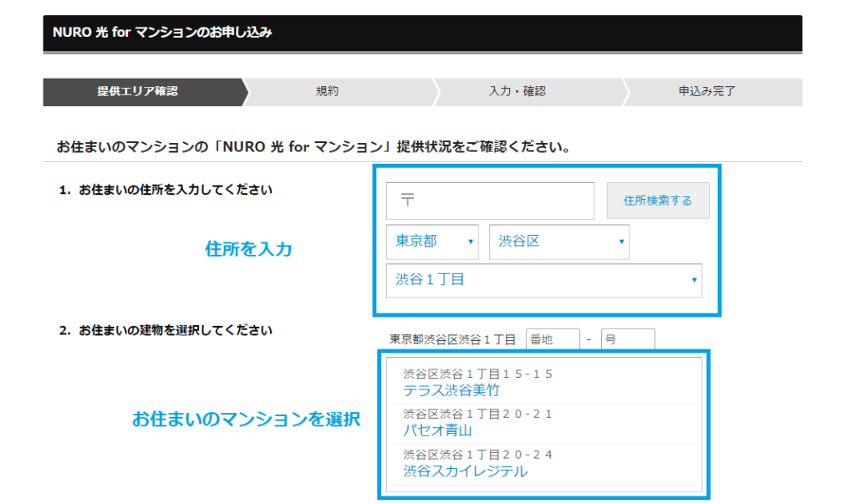Viewport: 856px width, 504px height.
Task: Open the 渋谷区 ward dropdown
Action: (559, 242)
